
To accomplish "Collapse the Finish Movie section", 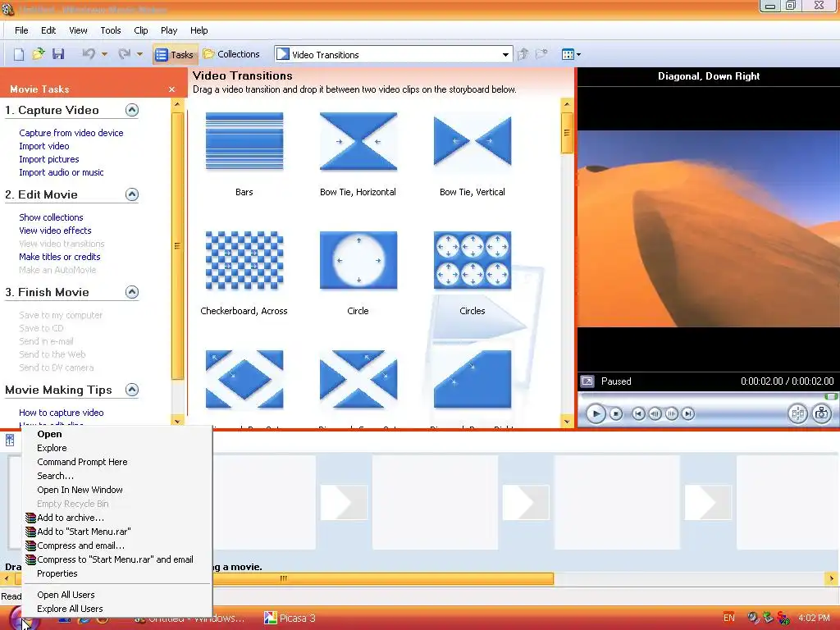I will [132, 292].
